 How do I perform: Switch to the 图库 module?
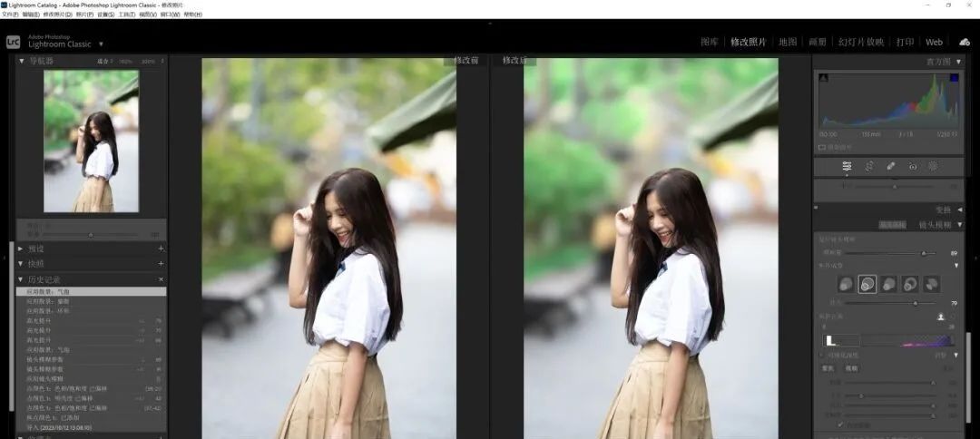[710, 42]
